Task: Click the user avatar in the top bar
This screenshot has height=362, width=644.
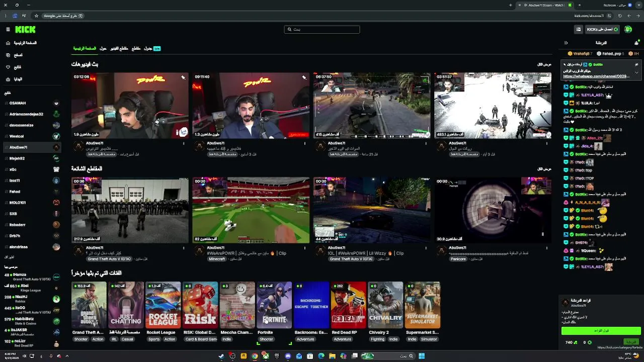Action: [x=628, y=29]
